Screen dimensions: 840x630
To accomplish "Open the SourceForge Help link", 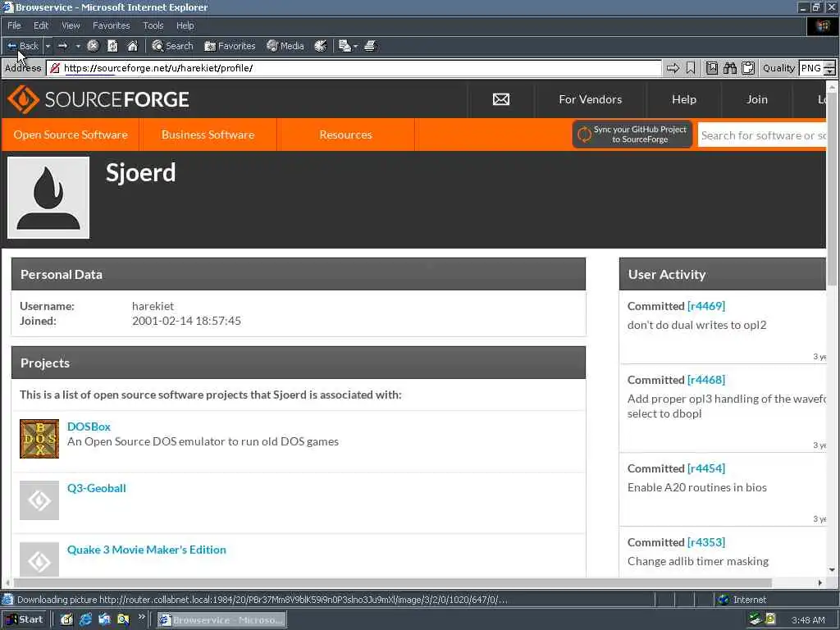I will click(683, 99).
